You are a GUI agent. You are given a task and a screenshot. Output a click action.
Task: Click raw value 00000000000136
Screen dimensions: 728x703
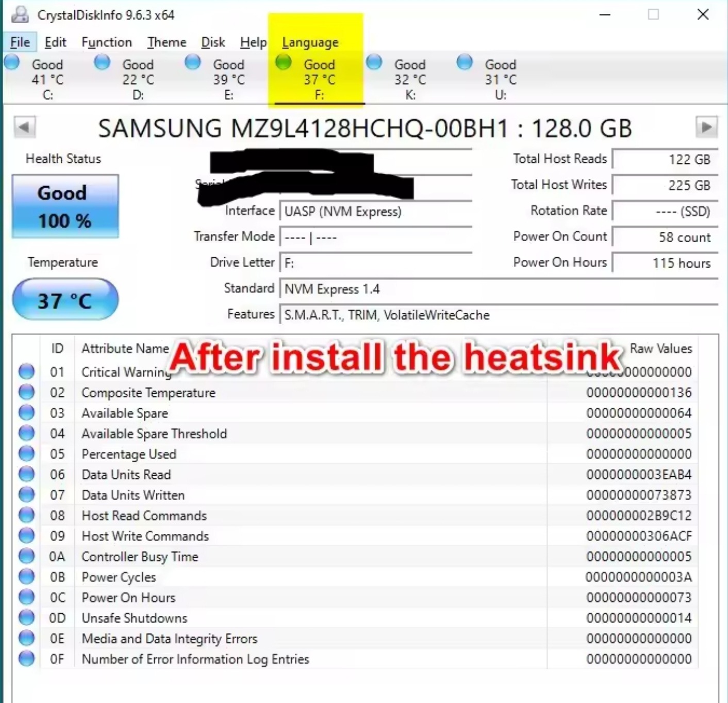(x=639, y=392)
